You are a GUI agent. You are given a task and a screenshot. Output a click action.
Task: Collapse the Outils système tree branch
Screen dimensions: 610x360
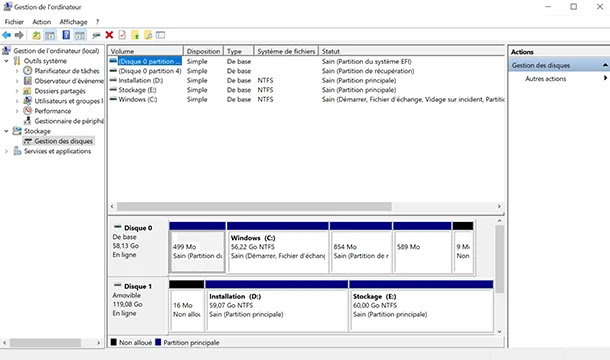tap(6, 61)
